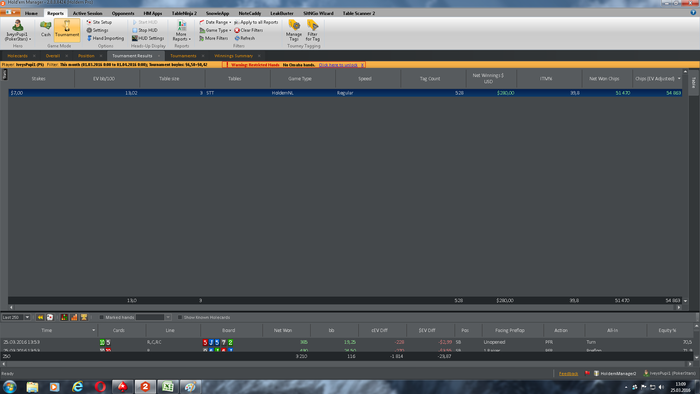Open the Opponents ribbon tab
700x394 pixels.
pos(123,13)
